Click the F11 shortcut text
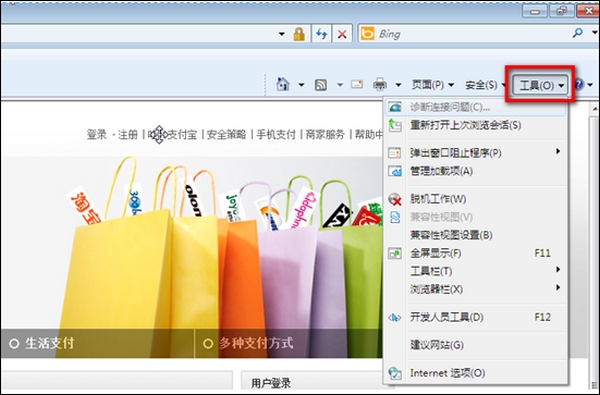This screenshot has height=395, width=600. point(542,253)
